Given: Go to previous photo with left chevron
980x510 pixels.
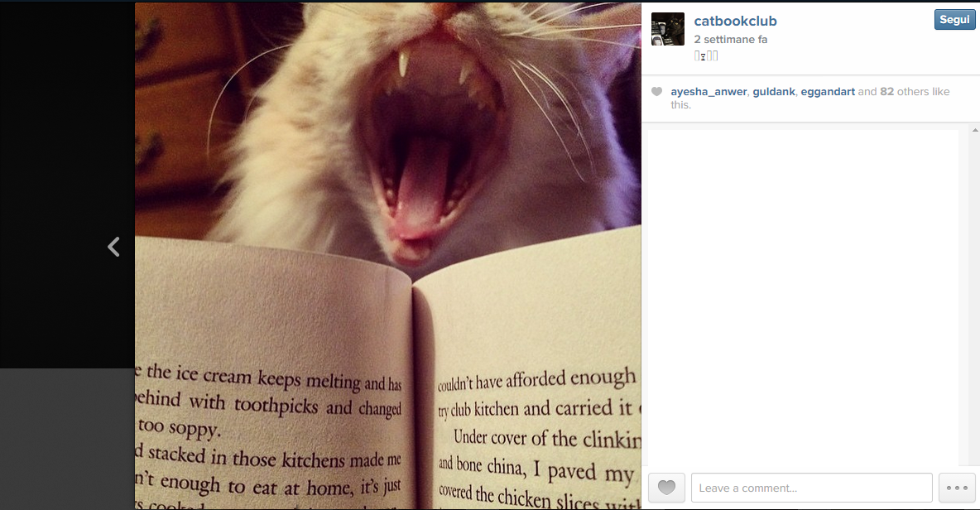Looking at the screenshot, I should (x=113, y=247).
